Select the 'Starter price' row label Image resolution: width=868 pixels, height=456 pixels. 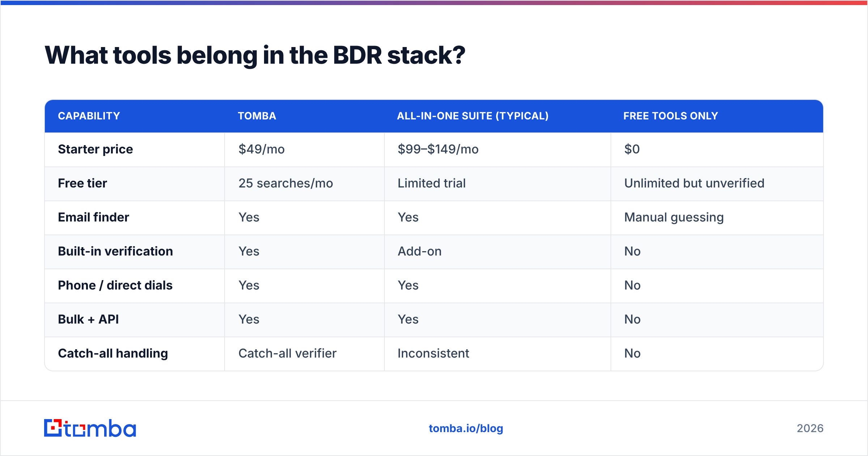click(95, 149)
